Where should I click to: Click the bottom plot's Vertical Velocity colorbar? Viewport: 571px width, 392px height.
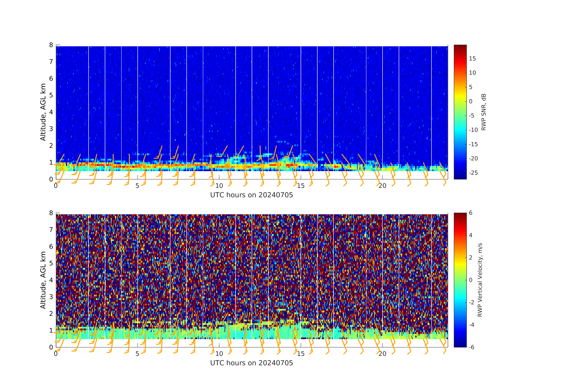click(x=460, y=280)
